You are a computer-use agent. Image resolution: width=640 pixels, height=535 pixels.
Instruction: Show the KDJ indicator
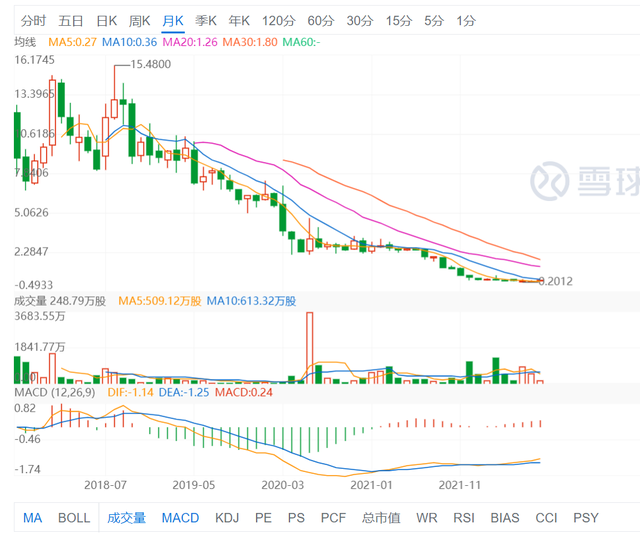pyautogui.click(x=227, y=518)
